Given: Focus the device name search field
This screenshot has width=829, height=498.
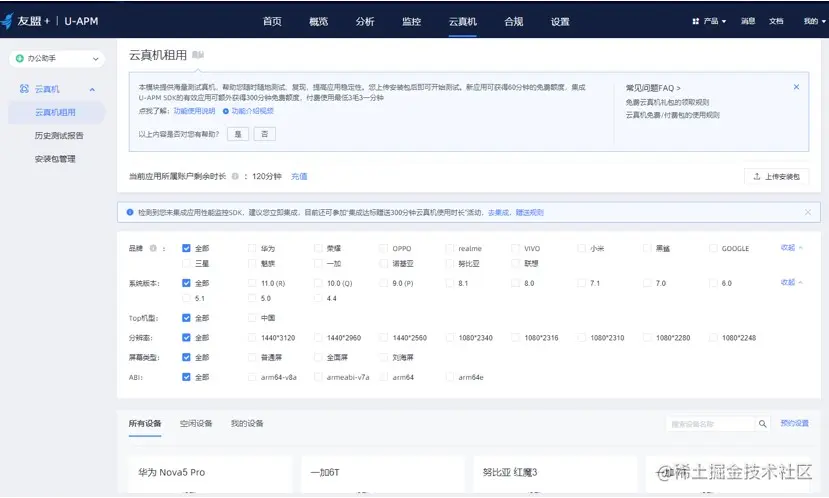Looking at the screenshot, I should [710, 423].
